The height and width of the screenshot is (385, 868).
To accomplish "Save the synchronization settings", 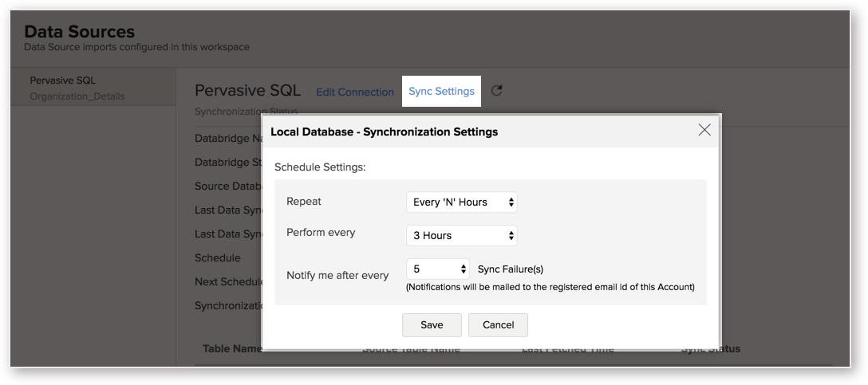I will [x=432, y=325].
